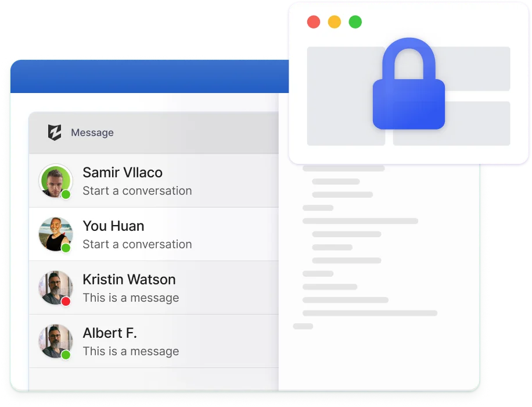Open Kristin Watson's 'This is a message' preview
The height and width of the screenshot is (407, 532).
point(131,298)
